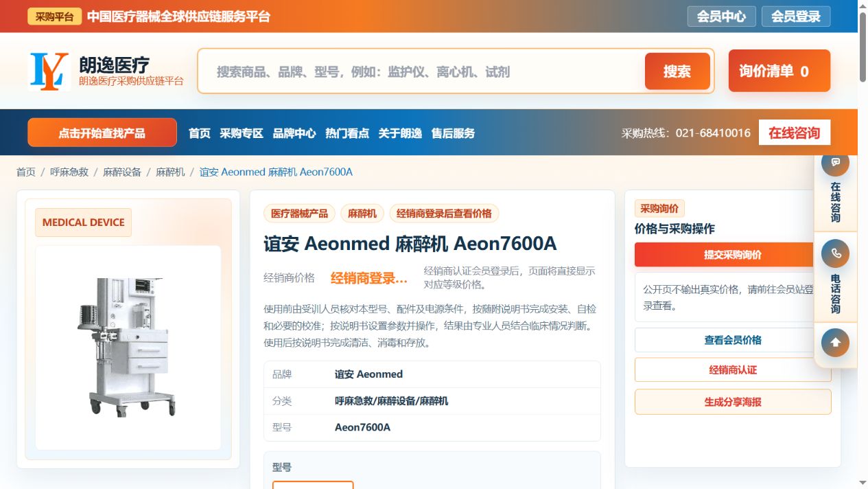This screenshot has height=489, width=868.
Task: Click the 谊安 Aeonmed brand value
Action: 368,374
